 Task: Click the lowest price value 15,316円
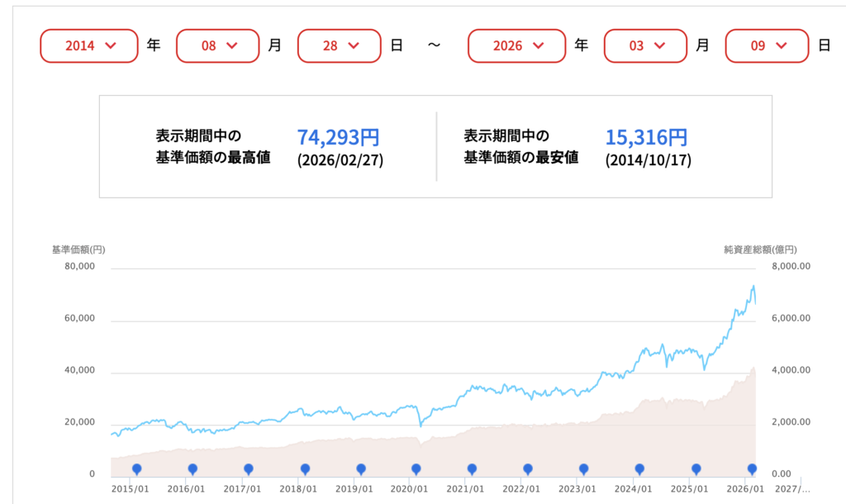tap(646, 137)
